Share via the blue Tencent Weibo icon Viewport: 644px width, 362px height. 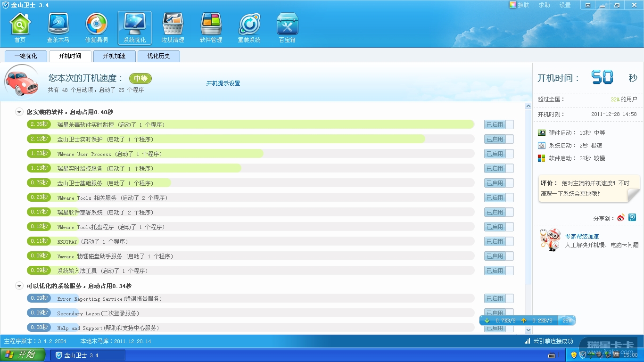[x=632, y=218]
